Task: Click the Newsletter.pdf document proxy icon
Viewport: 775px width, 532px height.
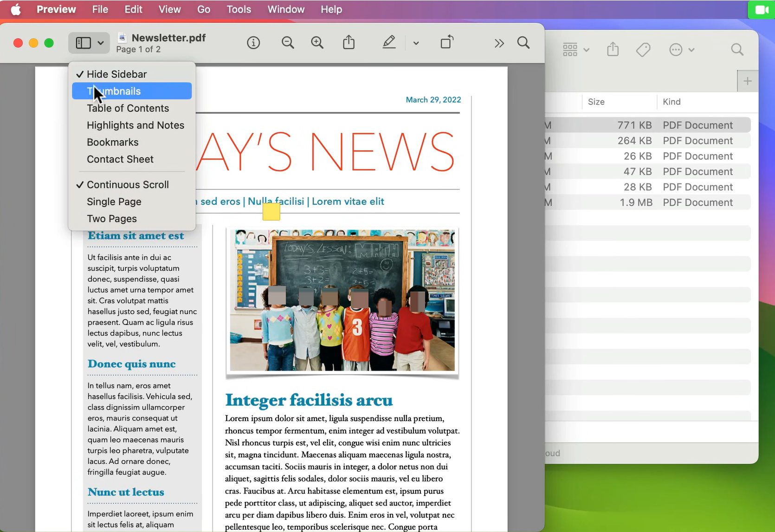Action: pyautogui.click(x=123, y=38)
